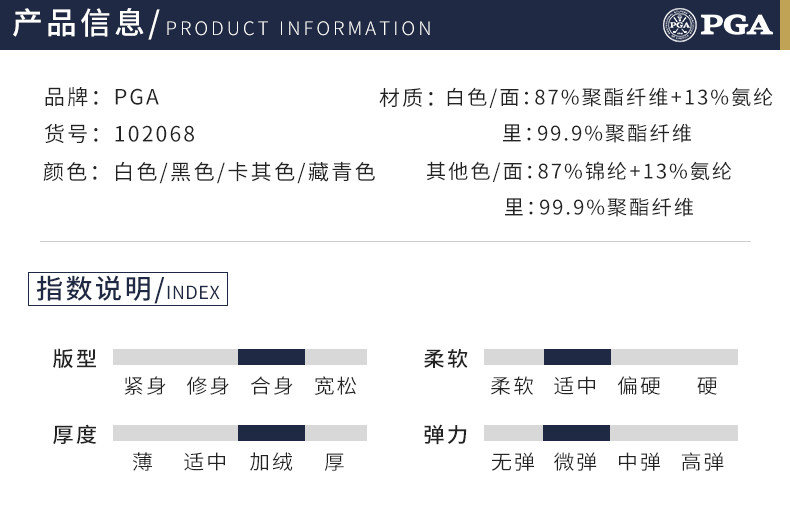790x517 pixels.
Task: Select the 微弹 elasticity label
Action: [576, 462]
